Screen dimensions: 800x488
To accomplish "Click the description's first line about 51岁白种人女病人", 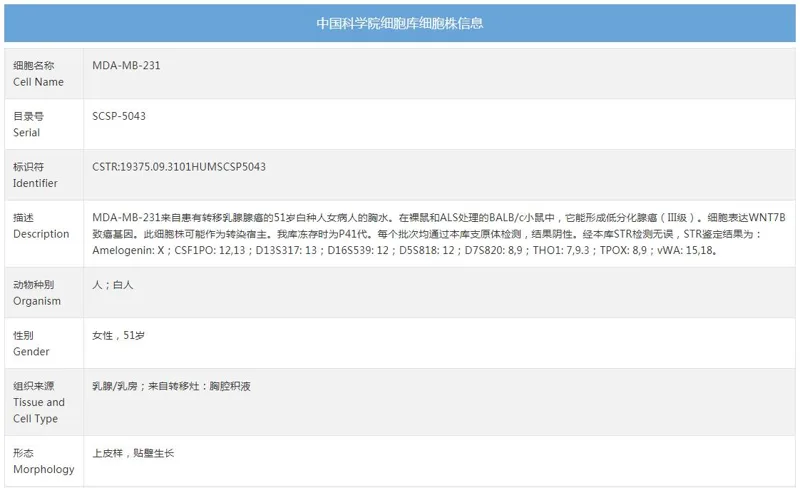I will click(x=439, y=217).
